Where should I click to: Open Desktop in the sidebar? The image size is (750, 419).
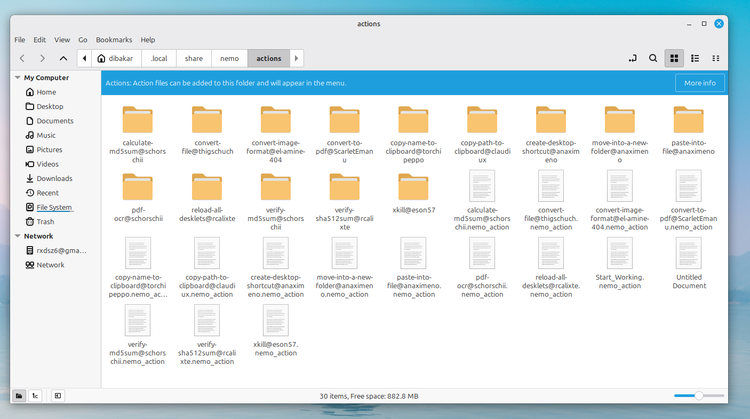pyautogui.click(x=50, y=106)
